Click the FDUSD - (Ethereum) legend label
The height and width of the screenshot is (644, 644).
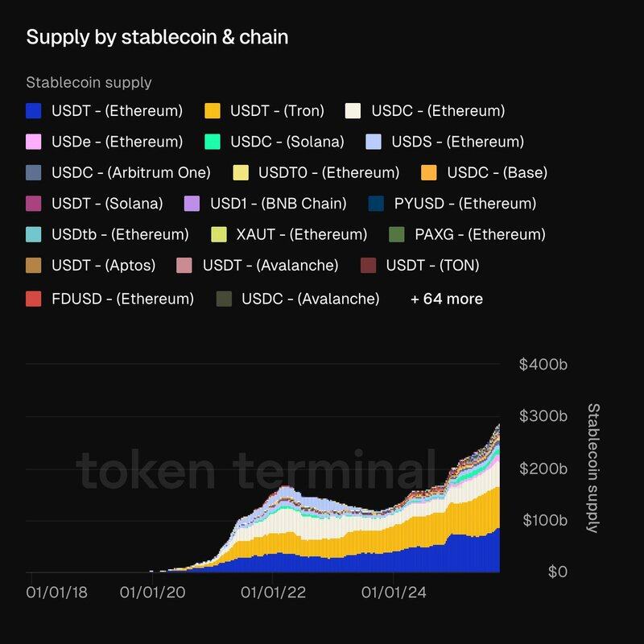122,299
